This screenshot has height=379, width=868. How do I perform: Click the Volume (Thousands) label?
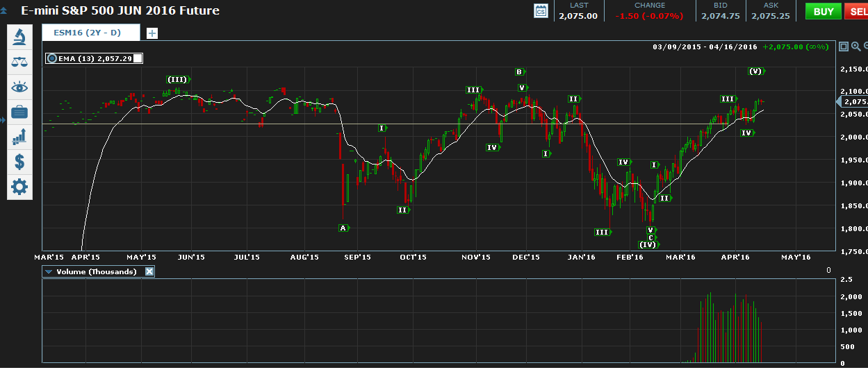pos(95,271)
